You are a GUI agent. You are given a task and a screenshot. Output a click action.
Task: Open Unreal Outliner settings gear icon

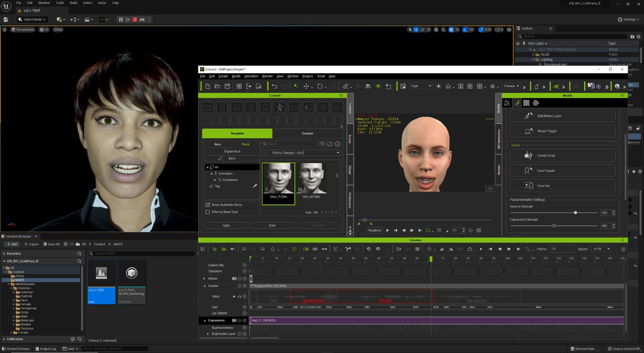(x=639, y=36)
